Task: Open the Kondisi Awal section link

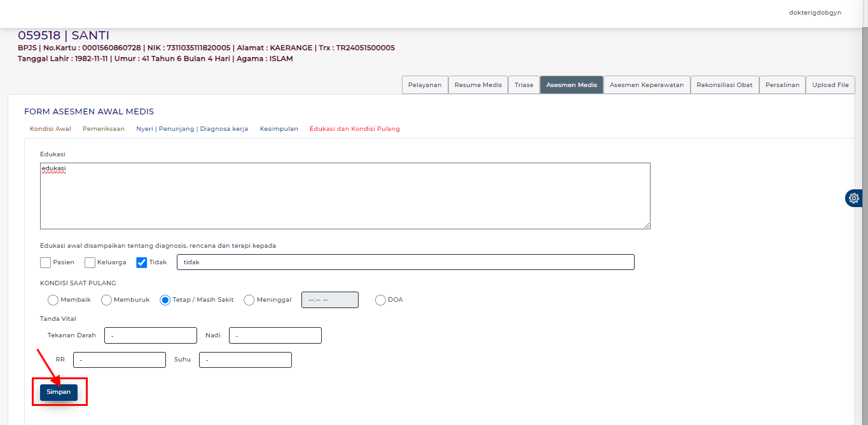Action: 50,129
